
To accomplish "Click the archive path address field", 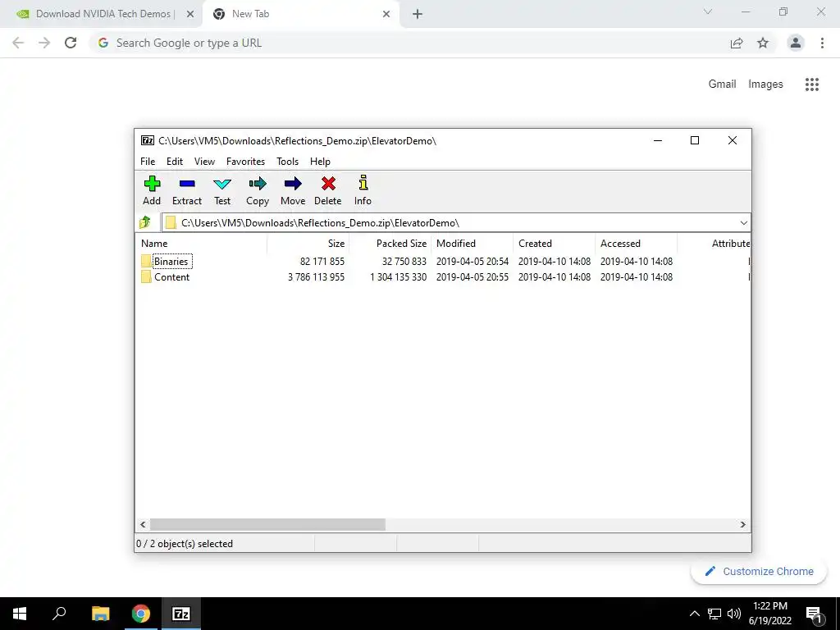I will (456, 223).
